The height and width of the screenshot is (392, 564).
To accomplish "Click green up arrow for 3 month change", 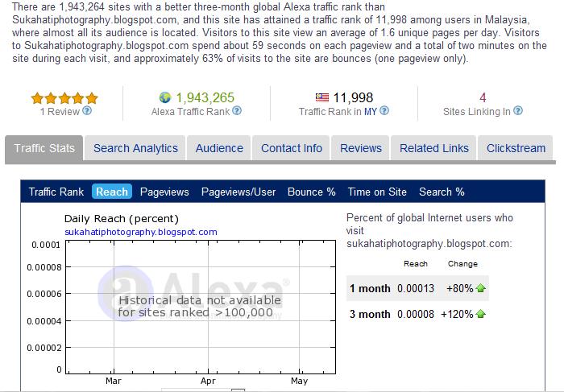I will point(480,314).
